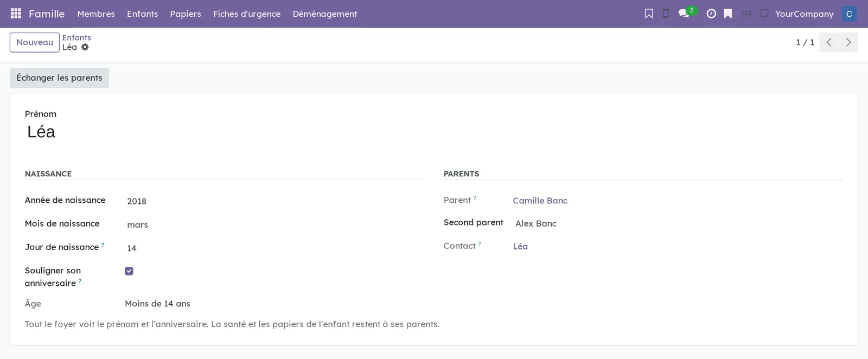Open the Papiers menu
The height and width of the screenshot is (359, 868).
(186, 14)
